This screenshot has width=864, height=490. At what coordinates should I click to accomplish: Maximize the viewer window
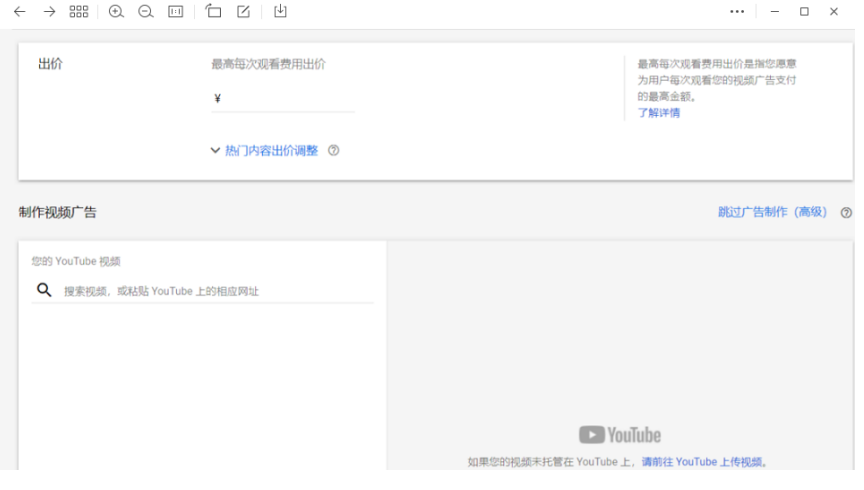click(x=804, y=12)
